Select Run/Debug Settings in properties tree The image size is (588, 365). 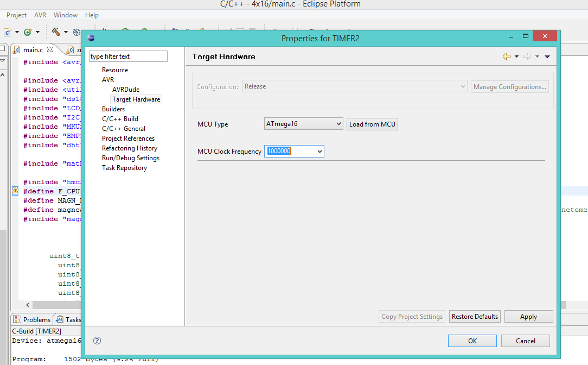point(131,158)
